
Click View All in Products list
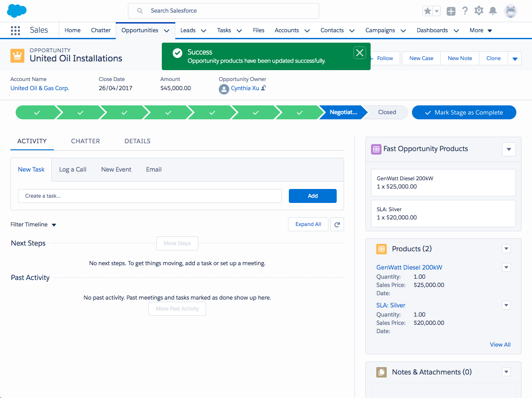pyautogui.click(x=500, y=344)
